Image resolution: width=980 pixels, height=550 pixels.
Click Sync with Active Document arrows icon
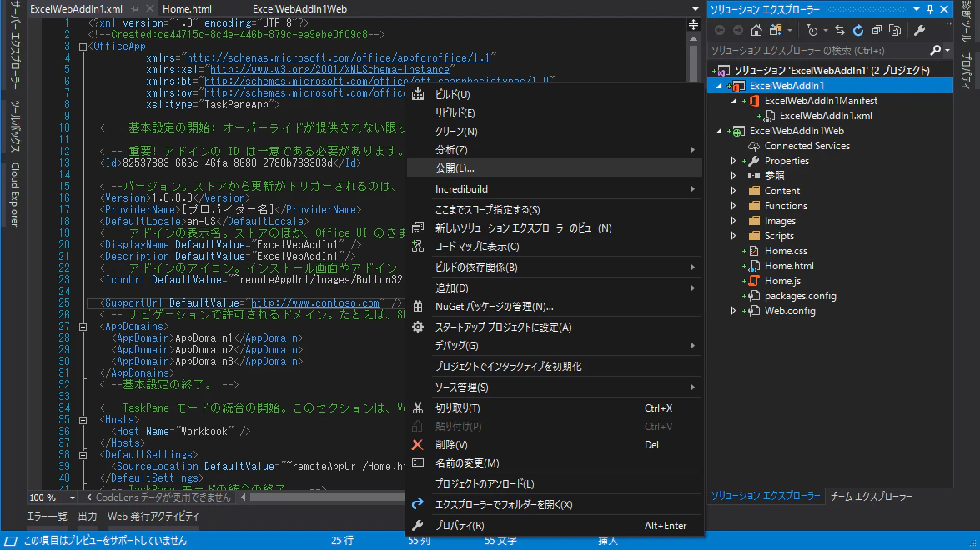click(840, 30)
